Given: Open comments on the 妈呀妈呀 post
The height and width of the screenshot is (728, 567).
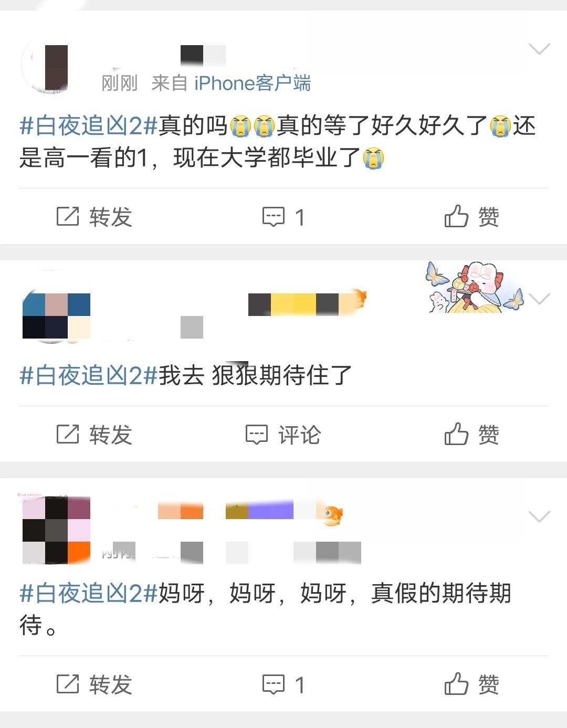Looking at the screenshot, I should 283,684.
